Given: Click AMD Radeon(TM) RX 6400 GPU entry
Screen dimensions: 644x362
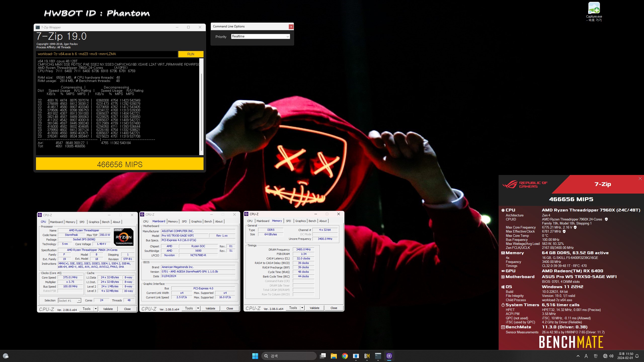Looking at the screenshot, I should (572, 271).
